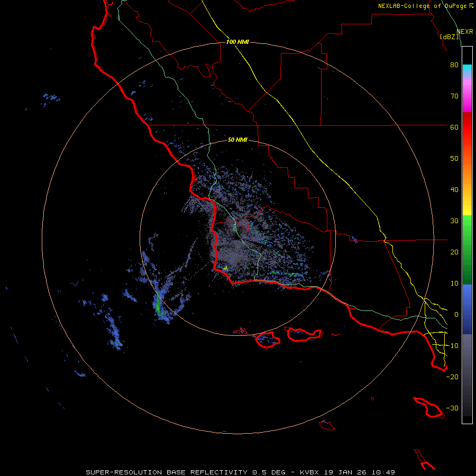Click the 70 value on dBZ scale

coord(454,96)
